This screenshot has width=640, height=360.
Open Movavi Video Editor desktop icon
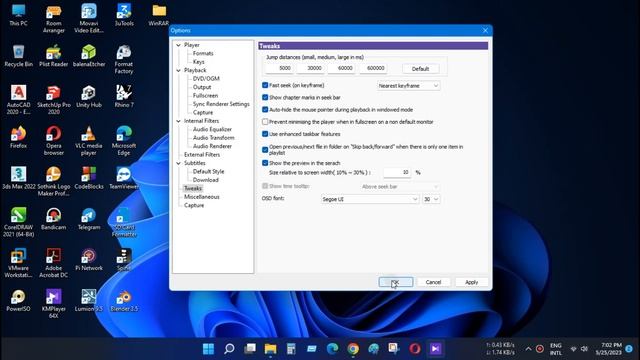(89, 18)
